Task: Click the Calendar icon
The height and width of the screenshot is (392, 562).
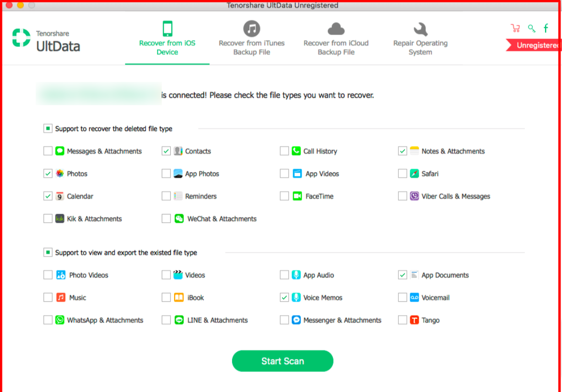Action: point(60,196)
